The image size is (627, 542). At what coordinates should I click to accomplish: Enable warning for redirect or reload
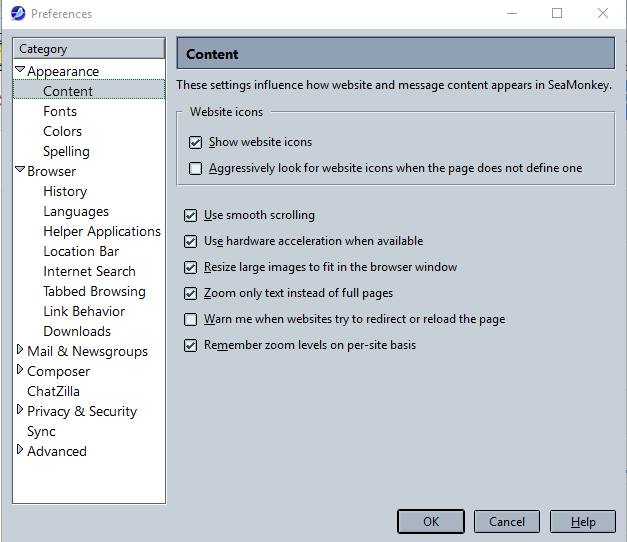click(191, 319)
